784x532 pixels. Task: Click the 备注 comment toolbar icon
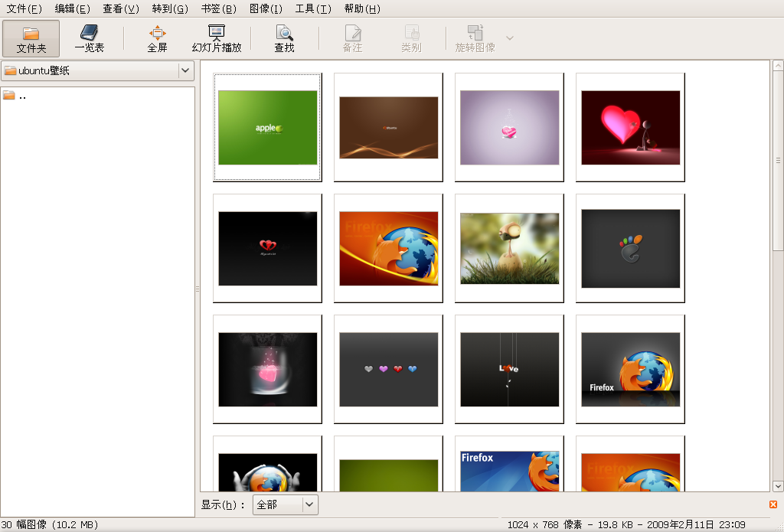click(x=352, y=38)
